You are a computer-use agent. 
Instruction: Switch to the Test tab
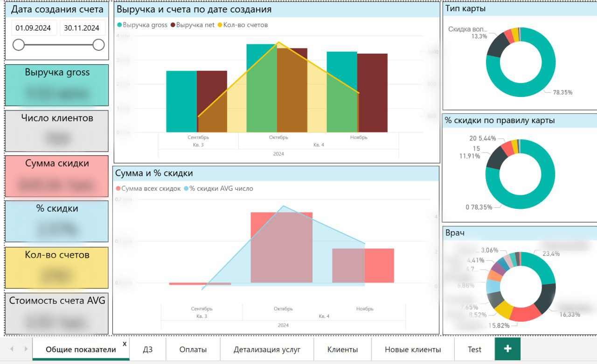tap(474, 350)
